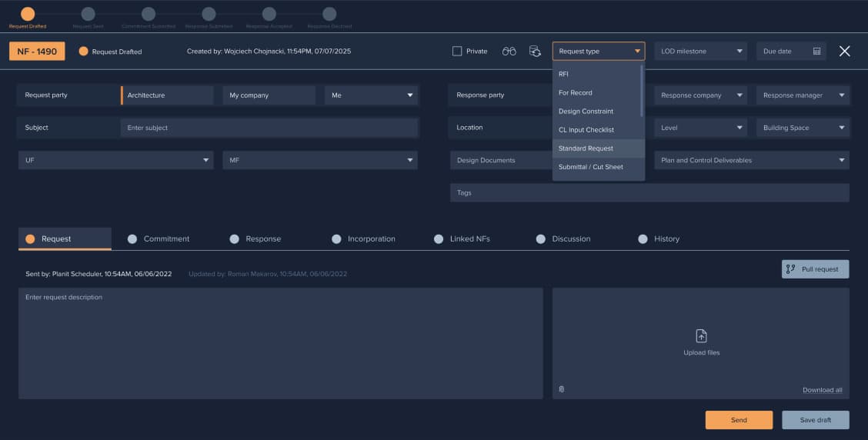Click the Request Sent stage marker
Screen dimensions: 868x440
tap(88, 14)
